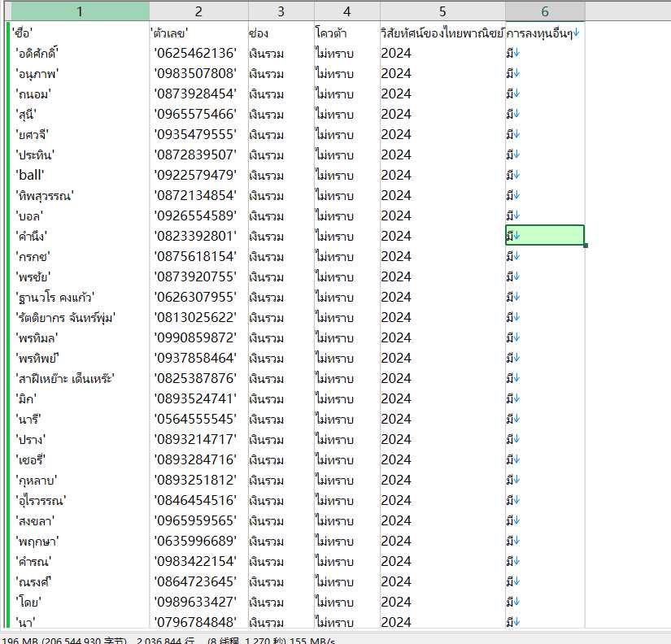Select the name cell 'ยศวจี'
The height and width of the screenshot is (644, 671).
tap(80, 135)
